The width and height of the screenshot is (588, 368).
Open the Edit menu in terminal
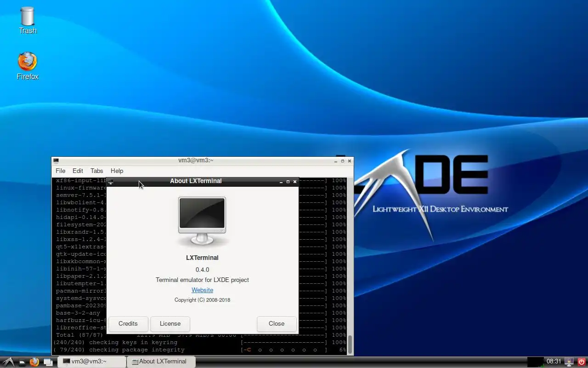click(x=78, y=171)
